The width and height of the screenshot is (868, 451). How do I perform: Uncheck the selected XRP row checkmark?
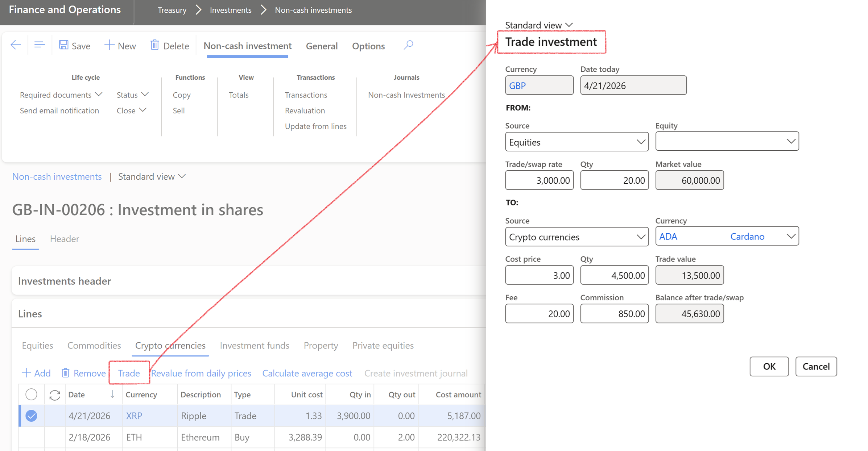31,416
